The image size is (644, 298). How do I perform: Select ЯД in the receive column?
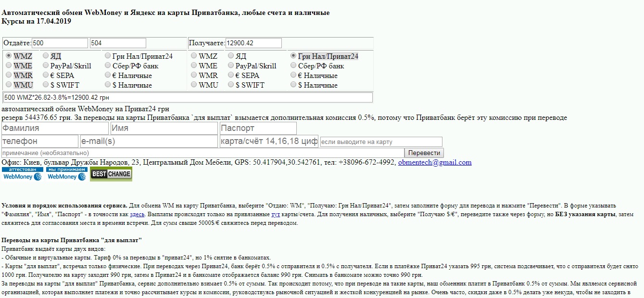(231, 56)
